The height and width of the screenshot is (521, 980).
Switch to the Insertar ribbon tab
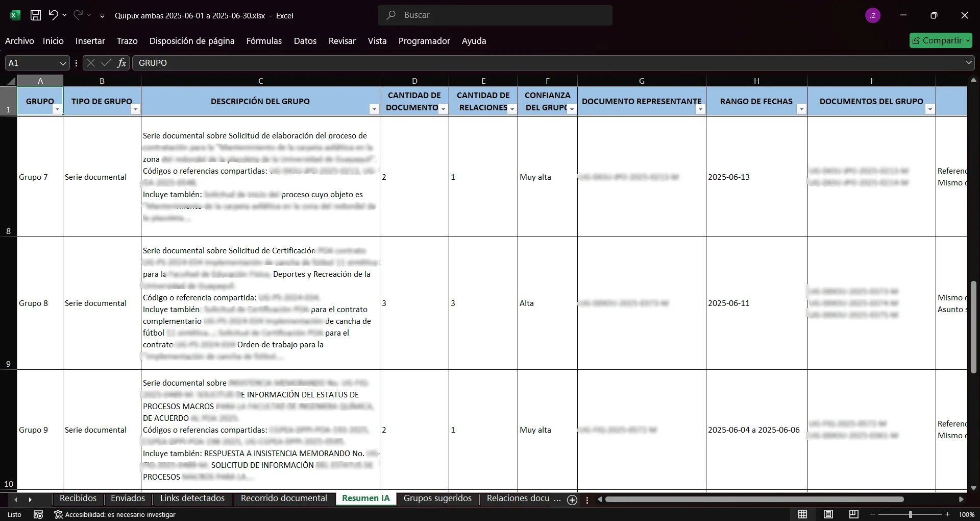(90, 41)
